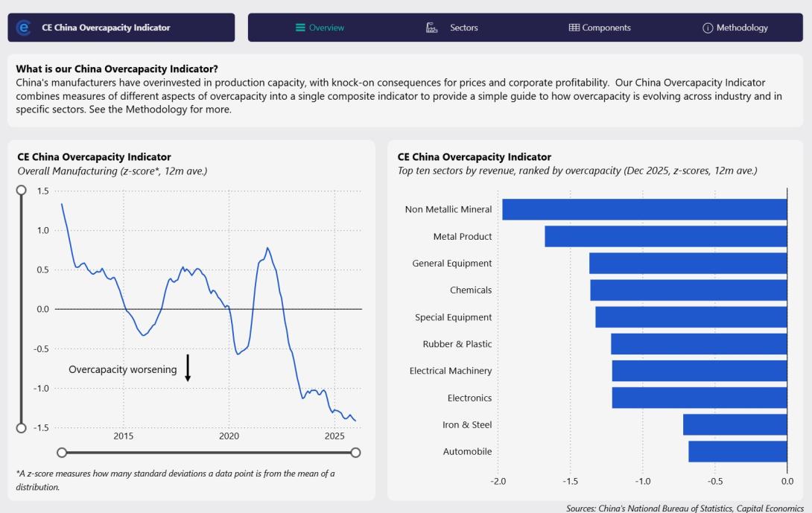Click the bottom handle of vertical axis slider
Viewport: 812px width, 513px height.
22,427
